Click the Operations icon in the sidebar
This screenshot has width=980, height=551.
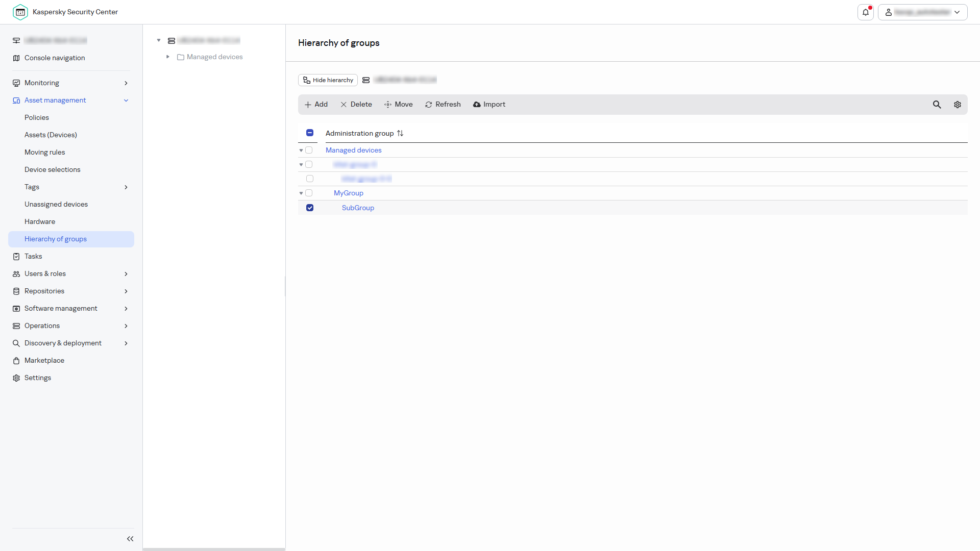point(16,326)
